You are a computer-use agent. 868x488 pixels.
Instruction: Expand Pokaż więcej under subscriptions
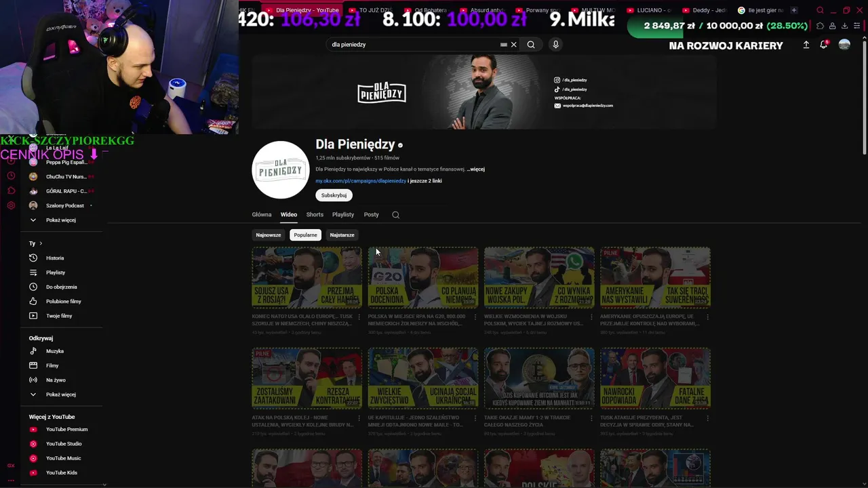coord(60,220)
